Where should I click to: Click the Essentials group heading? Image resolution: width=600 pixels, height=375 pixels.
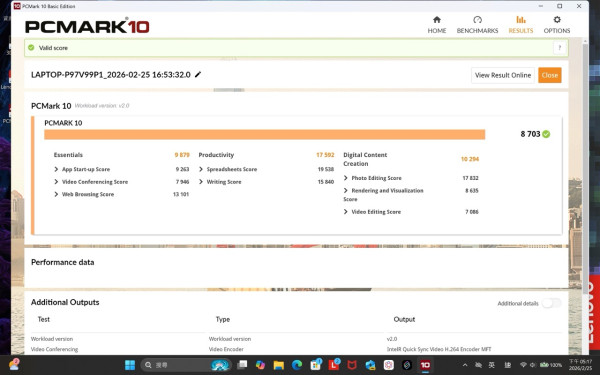tap(68, 155)
